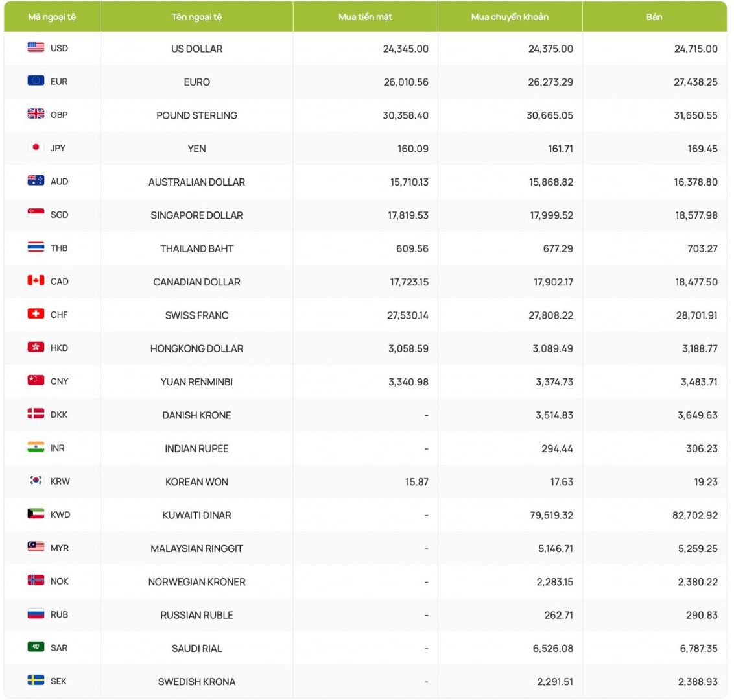Click the European Union flag icon
Screen dimensions: 734x700
click(x=36, y=81)
